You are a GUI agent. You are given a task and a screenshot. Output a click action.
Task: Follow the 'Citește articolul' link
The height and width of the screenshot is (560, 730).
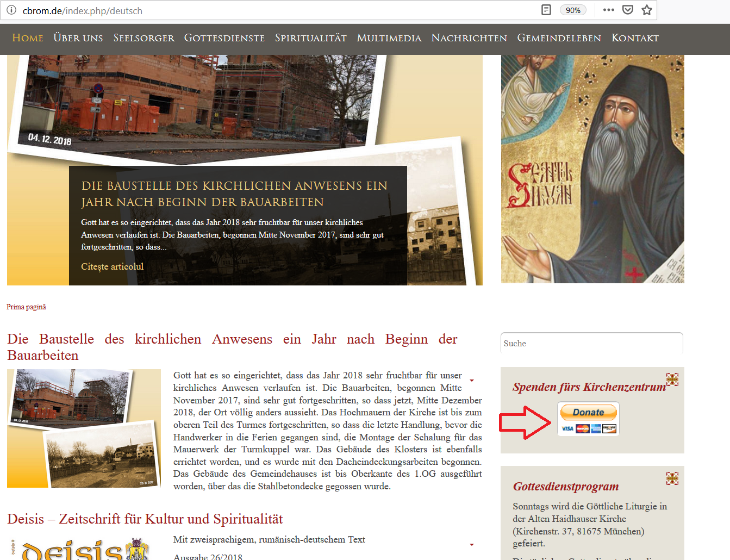[x=112, y=266]
